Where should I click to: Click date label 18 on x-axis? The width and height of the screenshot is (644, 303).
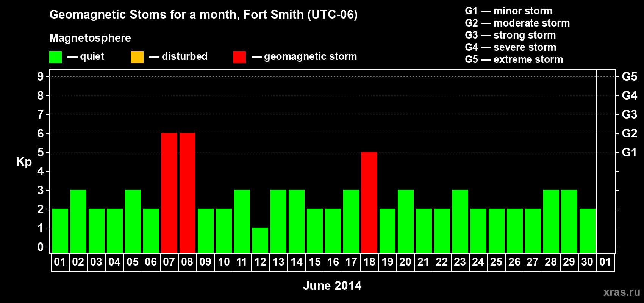tap(369, 262)
